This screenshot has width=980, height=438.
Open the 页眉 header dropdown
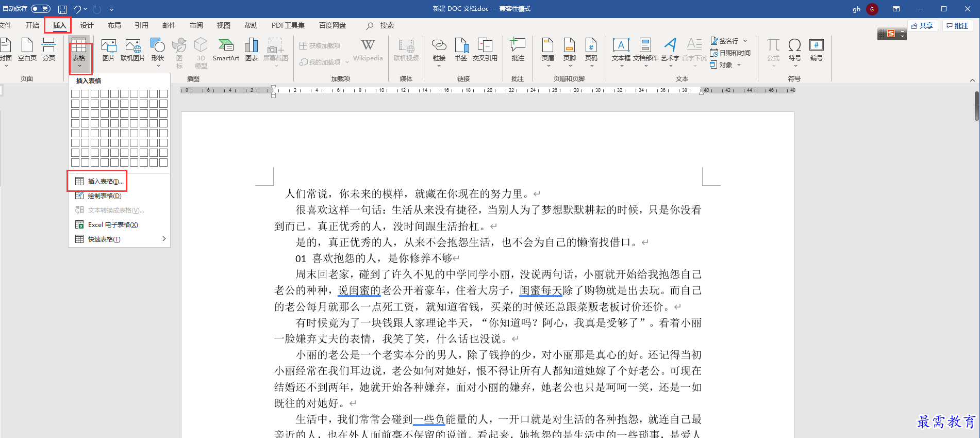(548, 53)
